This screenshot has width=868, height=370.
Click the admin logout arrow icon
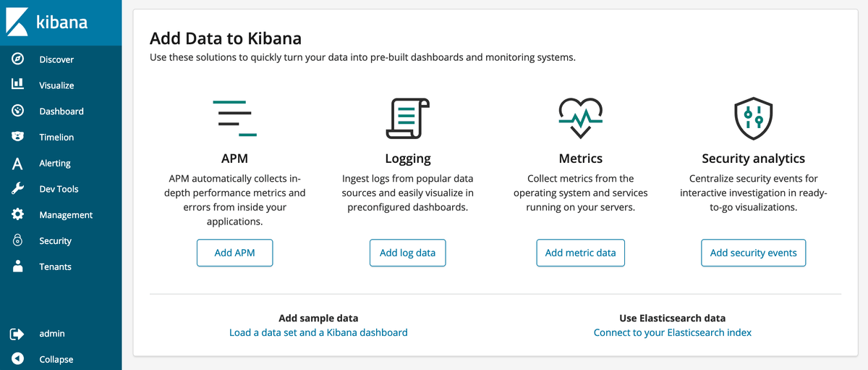[17, 334]
